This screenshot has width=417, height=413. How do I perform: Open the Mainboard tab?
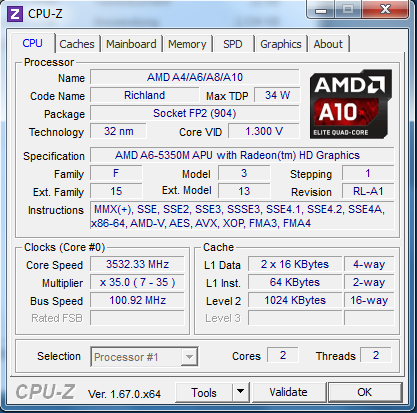(x=131, y=44)
